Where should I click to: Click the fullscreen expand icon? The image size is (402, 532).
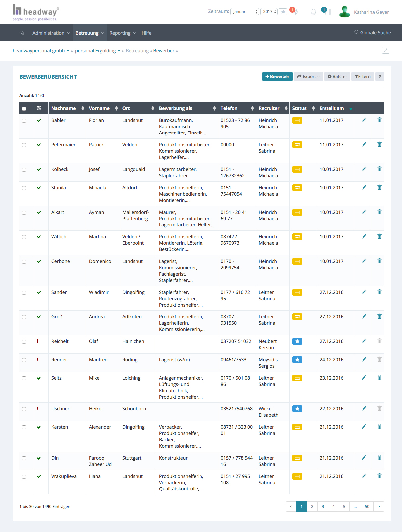click(385, 50)
